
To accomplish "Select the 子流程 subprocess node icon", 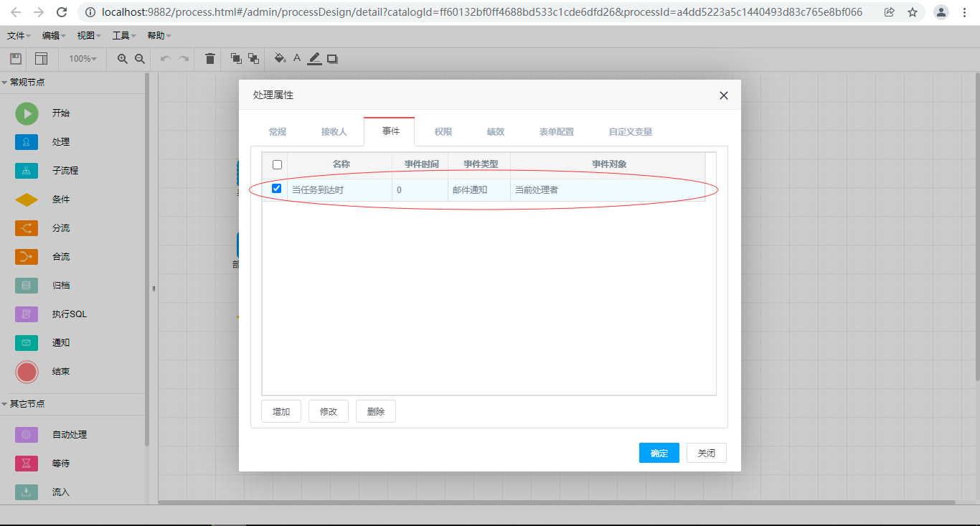I will pyautogui.click(x=27, y=171).
